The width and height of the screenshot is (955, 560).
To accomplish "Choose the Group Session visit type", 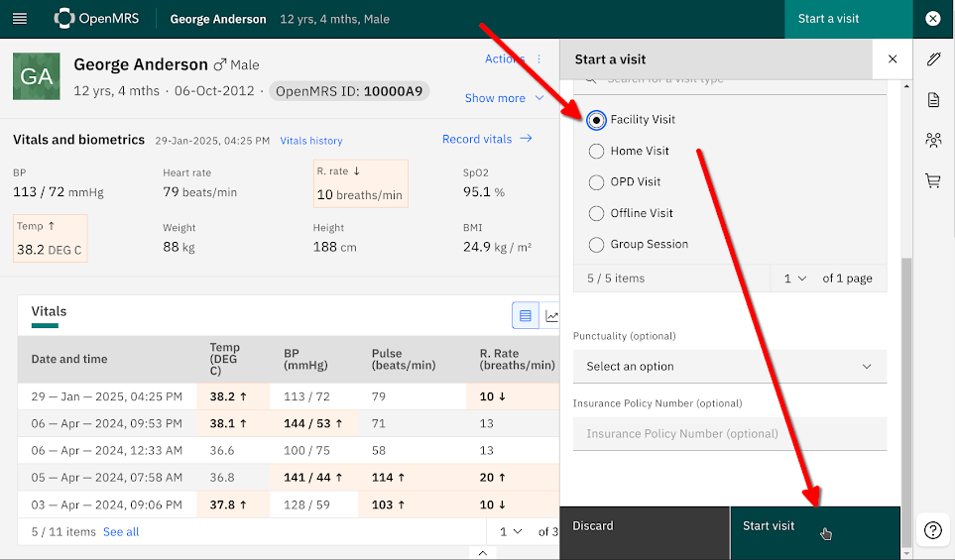I will (x=596, y=245).
